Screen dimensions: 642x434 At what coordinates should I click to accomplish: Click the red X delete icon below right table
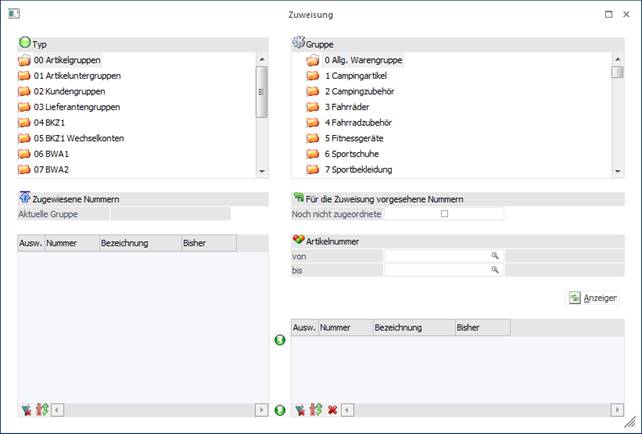(x=332, y=410)
